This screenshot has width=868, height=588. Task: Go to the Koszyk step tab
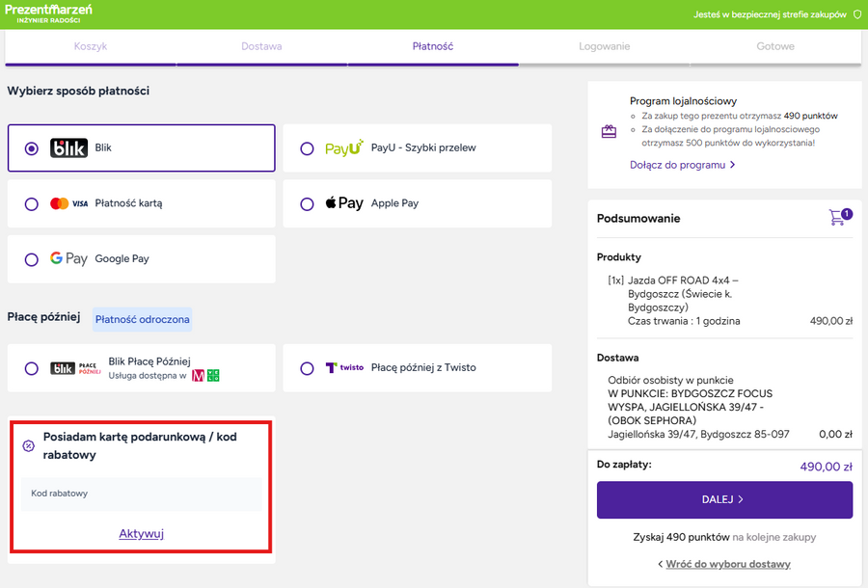click(x=91, y=46)
